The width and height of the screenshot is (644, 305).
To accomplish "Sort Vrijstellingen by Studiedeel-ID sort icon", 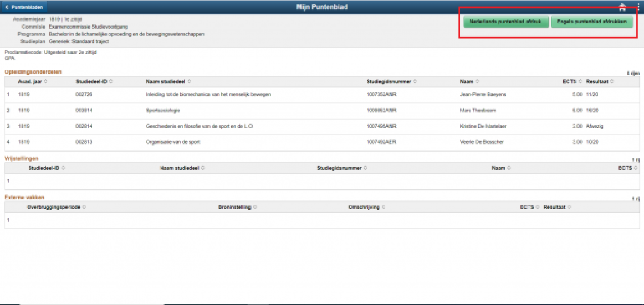I will (x=63, y=168).
